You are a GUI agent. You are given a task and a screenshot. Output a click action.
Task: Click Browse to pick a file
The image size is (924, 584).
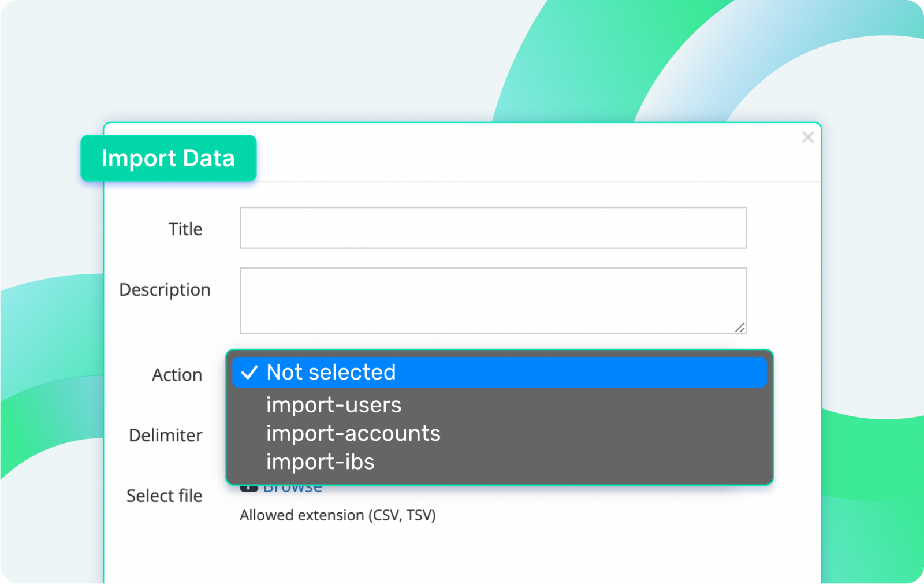tap(293, 486)
